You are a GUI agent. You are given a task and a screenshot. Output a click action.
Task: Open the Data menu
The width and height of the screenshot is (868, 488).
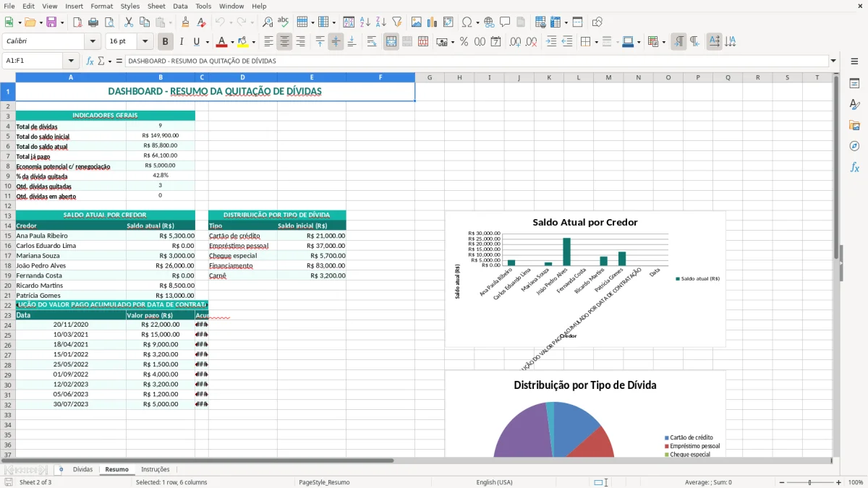(180, 6)
